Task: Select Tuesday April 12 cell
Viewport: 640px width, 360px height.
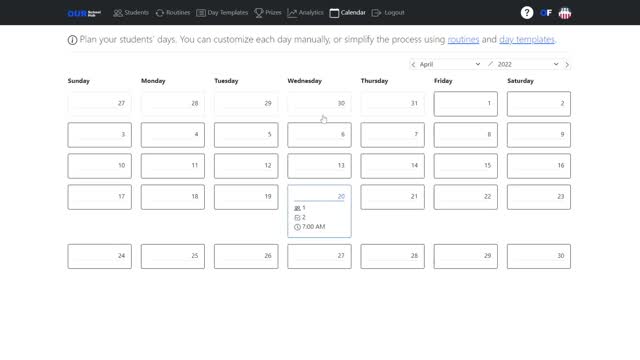Action: 246,166
